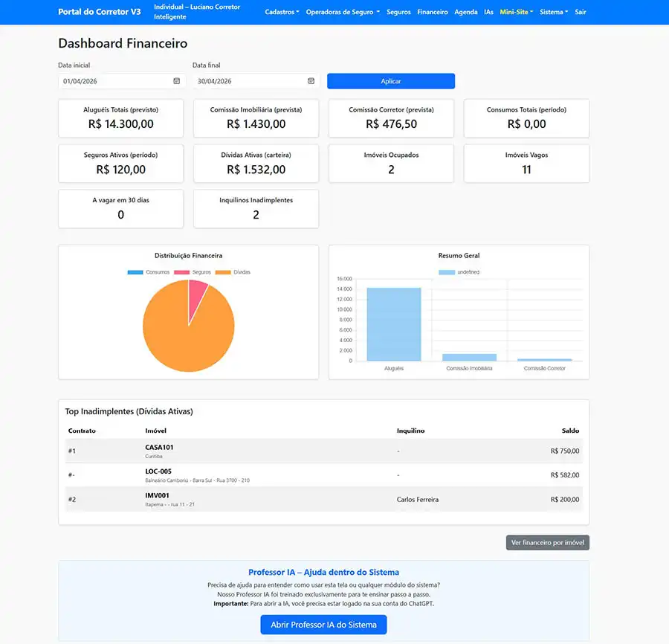The height and width of the screenshot is (644, 669).
Task: Open the Mini-Site dropdown
Action: point(516,12)
